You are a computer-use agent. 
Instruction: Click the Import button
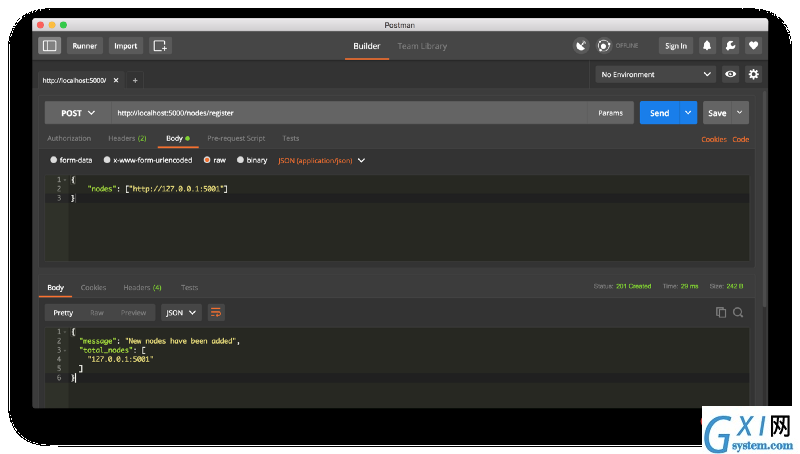[x=126, y=45]
